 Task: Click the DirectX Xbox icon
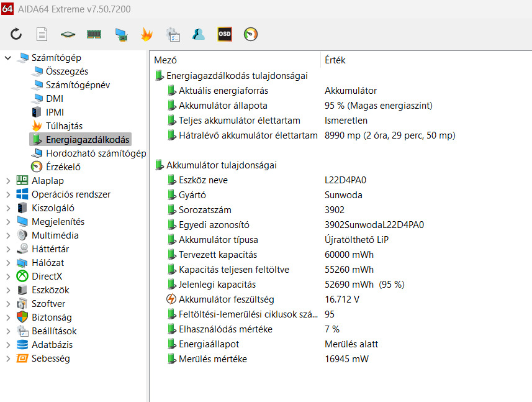coord(22,276)
